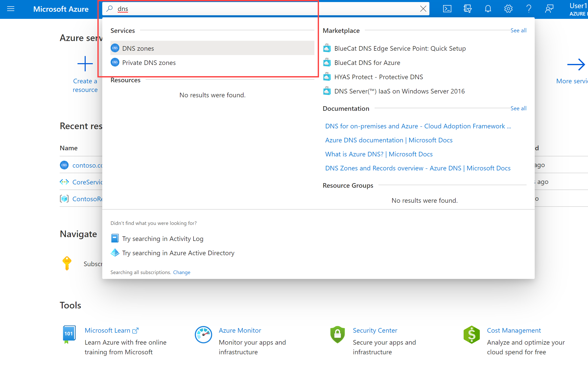Open the hamburger navigation menu
The height and width of the screenshot is (379, 588).
[x=11, y=9]
